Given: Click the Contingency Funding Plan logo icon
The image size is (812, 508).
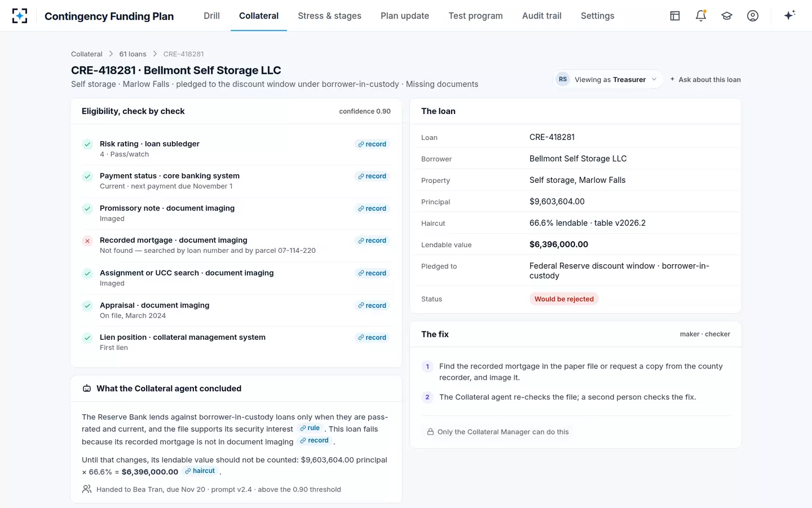Looking at the screenshot, I should (x=20, y=16).
